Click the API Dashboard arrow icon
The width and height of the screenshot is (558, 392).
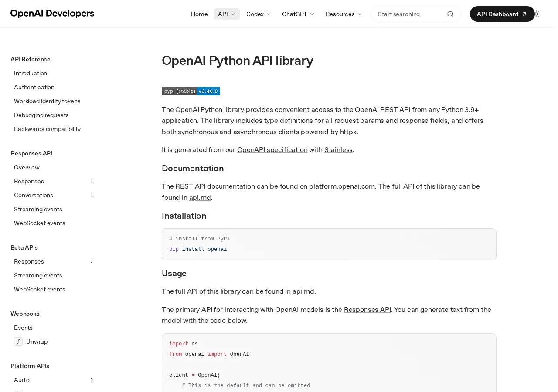point(524,14)
